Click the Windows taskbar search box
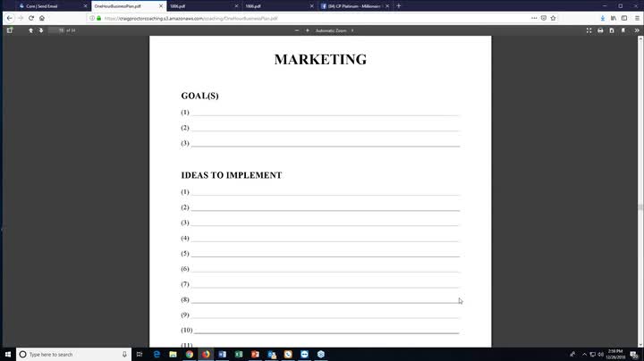 pyautogui.click(x=72, y=355)
